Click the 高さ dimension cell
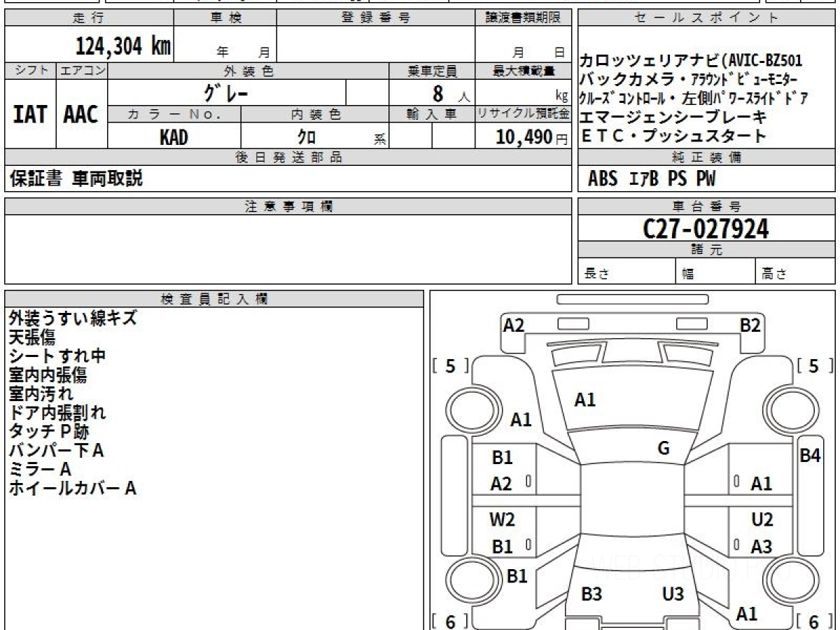The height and width of the screenshot is (630, 840). 795,271
